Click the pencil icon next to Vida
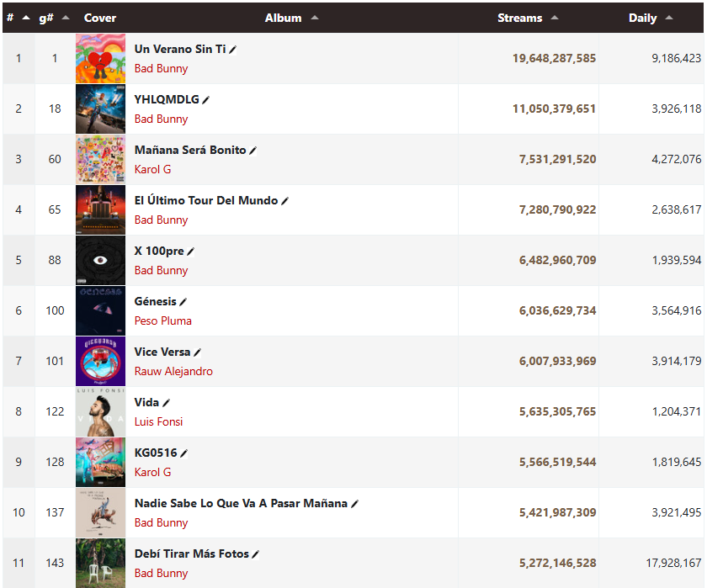 [x=166, y=403]
